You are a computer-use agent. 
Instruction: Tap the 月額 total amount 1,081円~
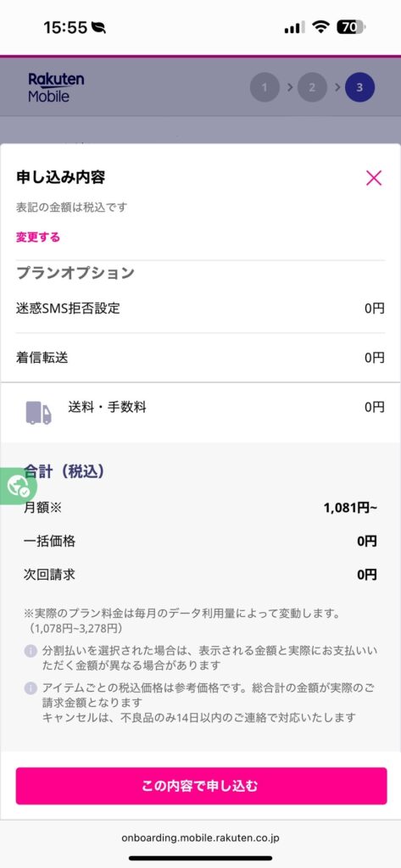[350, 508]
